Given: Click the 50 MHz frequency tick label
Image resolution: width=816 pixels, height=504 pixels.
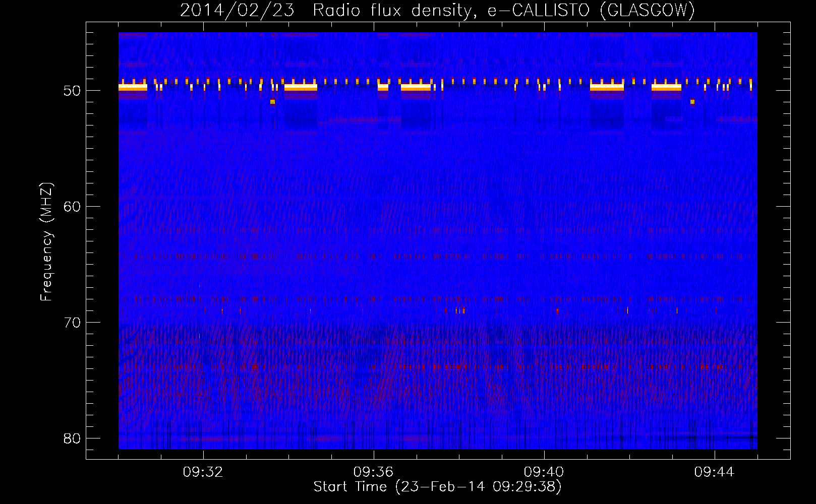Looking at the screenshot, I should tap(72, 91).
